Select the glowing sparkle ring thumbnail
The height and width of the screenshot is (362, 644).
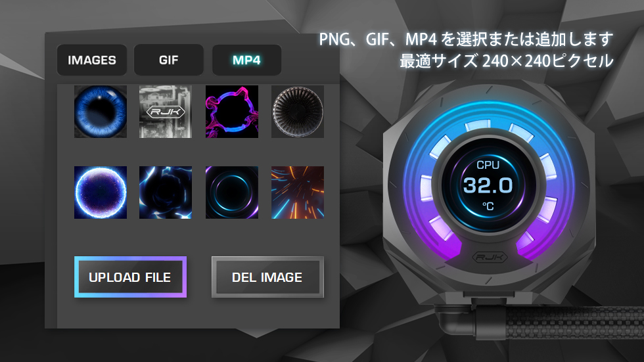(100, 192)
